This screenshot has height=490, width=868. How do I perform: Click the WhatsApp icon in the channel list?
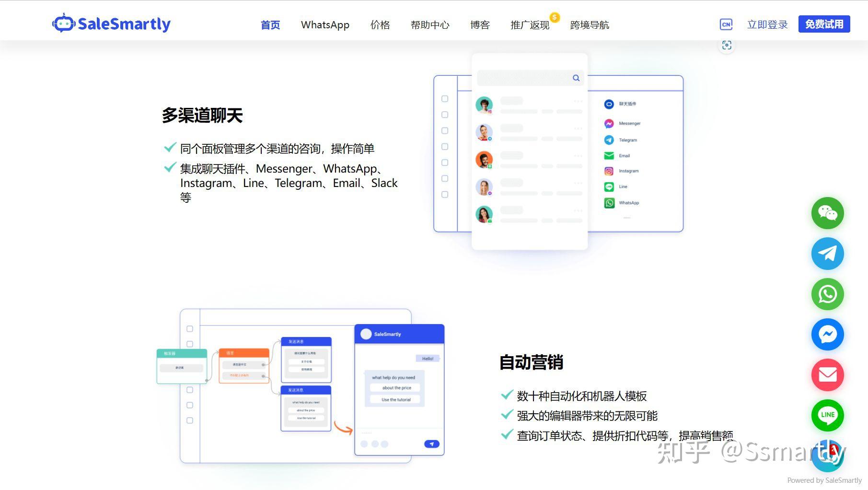(x=609, y=203)
